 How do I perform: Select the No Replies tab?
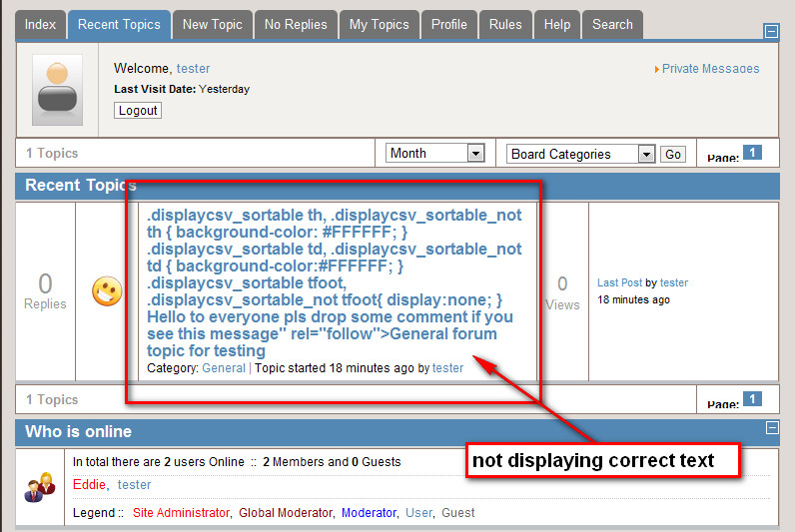coord(295,25)
